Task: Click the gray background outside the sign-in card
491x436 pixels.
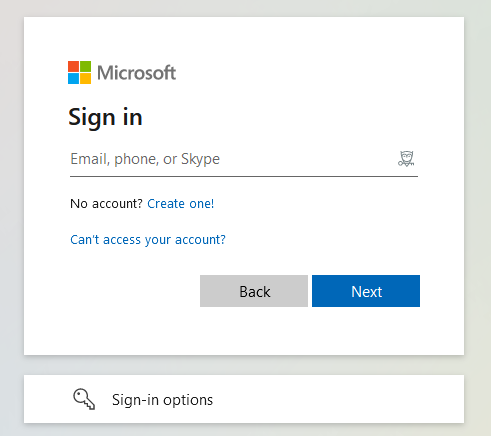Action: [x=12, y=217]
